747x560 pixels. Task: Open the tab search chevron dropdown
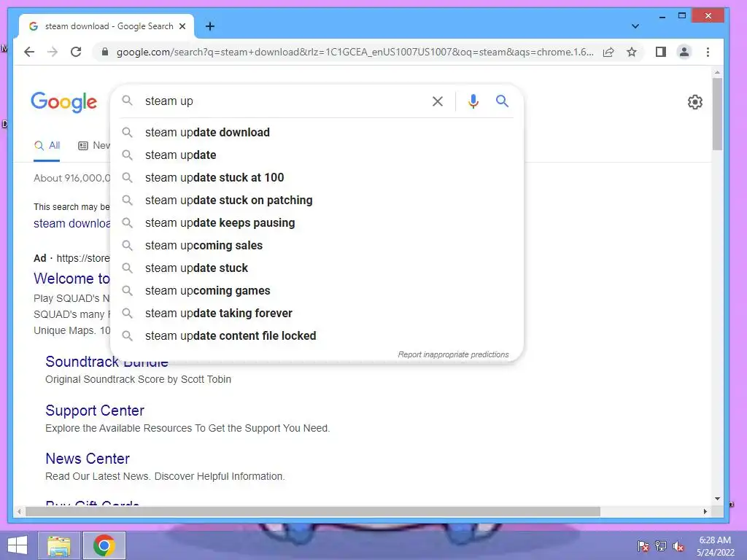[x=635, y=26]
